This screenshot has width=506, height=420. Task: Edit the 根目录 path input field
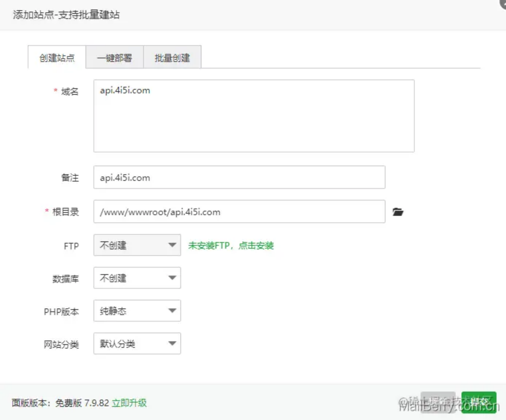click(239, 211)
